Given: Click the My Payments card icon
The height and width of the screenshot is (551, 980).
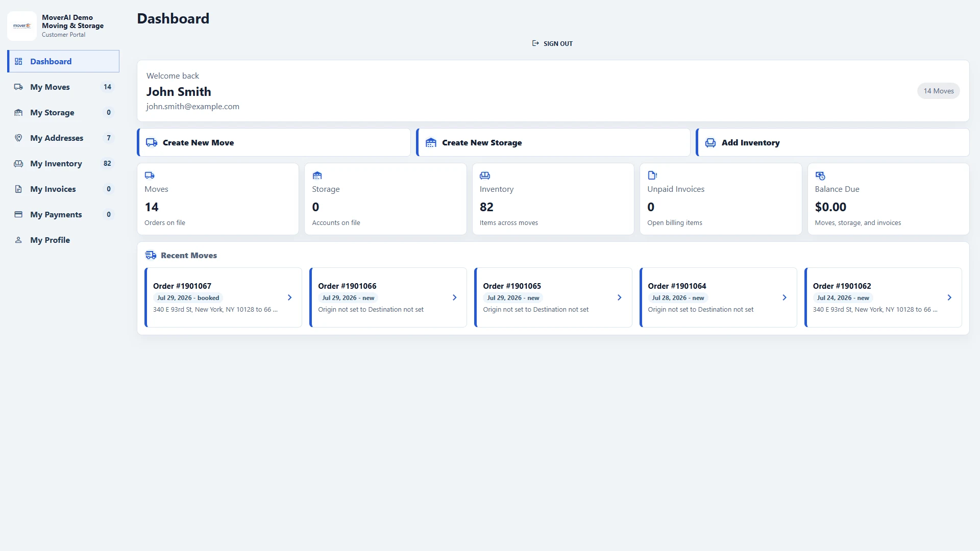Looking at the screenshot, I should coord(18,214).
